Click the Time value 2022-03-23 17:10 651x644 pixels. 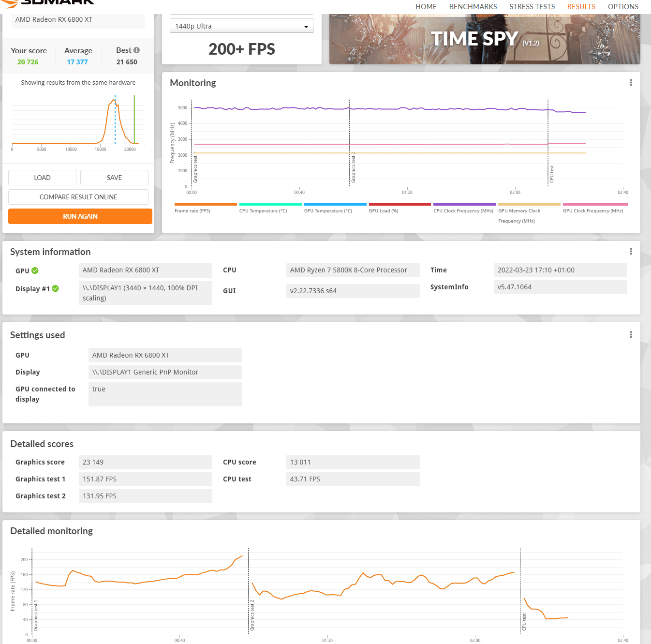[560, 270]
